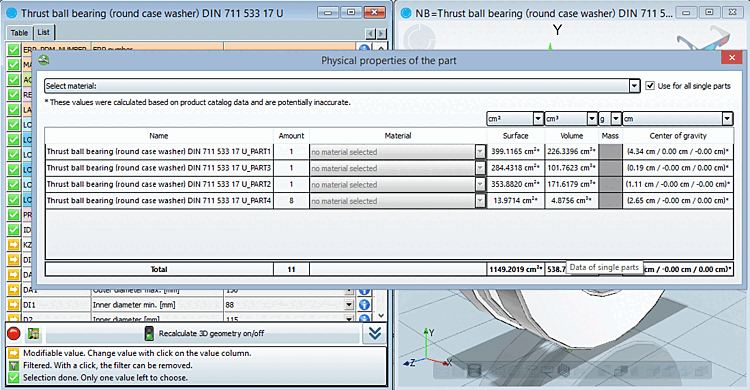
Task: Open the Select material dropdown
Action: coord(634,86)
